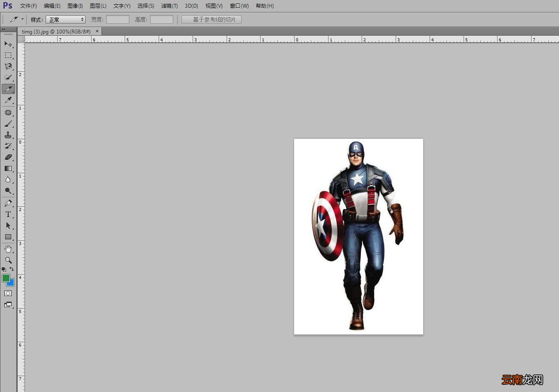Select the Eraser tool
559x392 pixels.
[8, 157]
